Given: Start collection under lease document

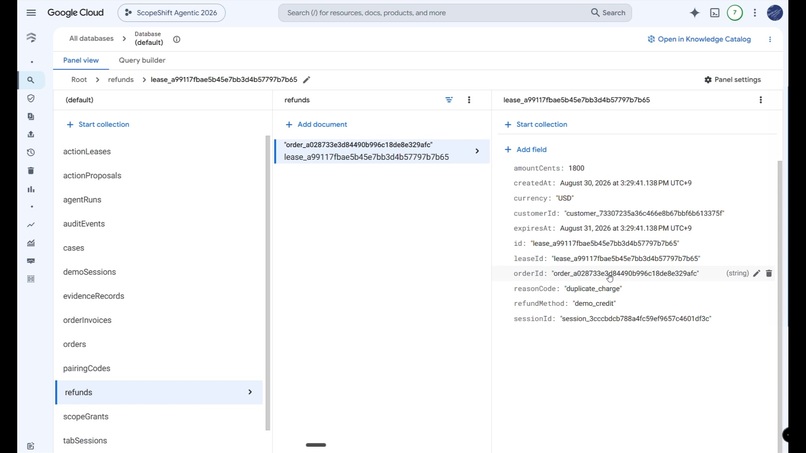Looking at the screenshot, I should click(x=536, y=124).
